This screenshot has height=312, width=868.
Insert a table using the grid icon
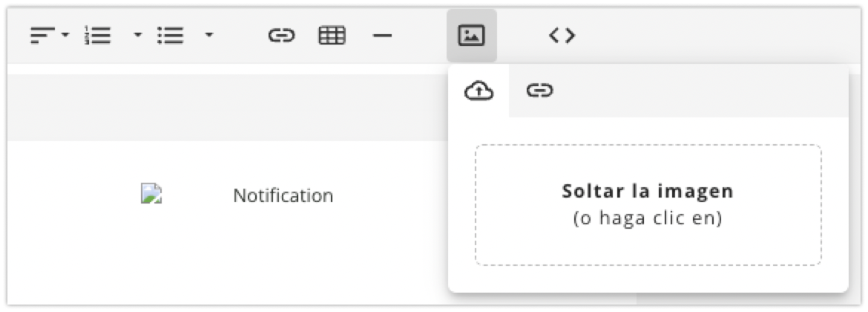point(332,36)
